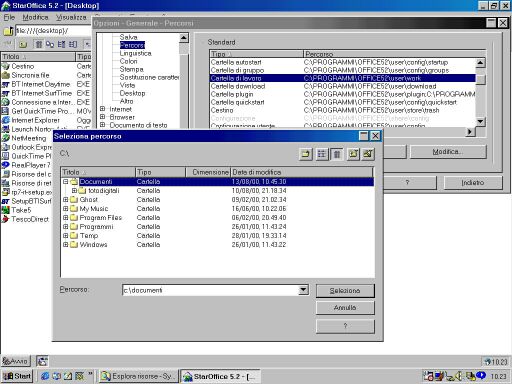Select Colori in the options tree

click(x=129, y=61)
